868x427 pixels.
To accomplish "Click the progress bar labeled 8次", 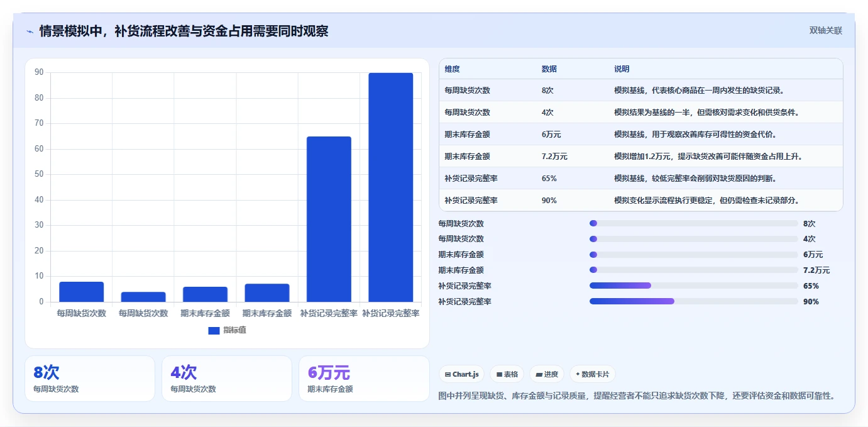I will pyautogui.click(x=693, y=223).
